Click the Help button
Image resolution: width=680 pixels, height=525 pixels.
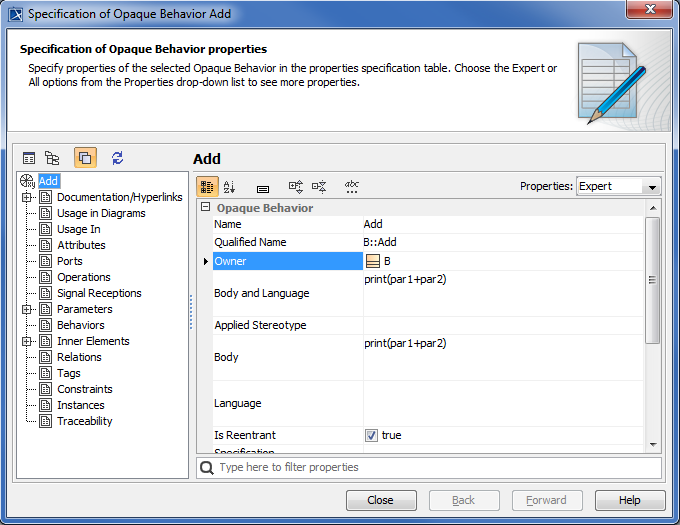click(x=630, y=500)
